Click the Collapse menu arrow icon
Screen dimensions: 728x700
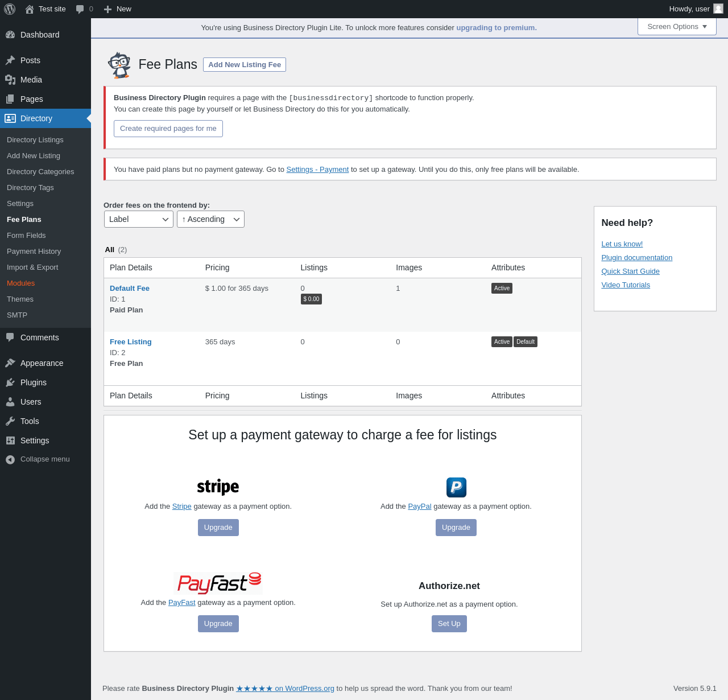point(10,459)
